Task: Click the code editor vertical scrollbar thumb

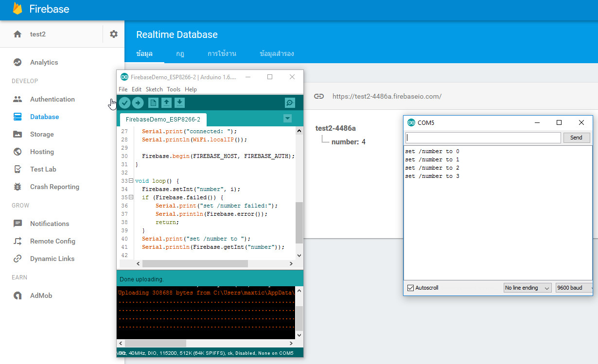Action: click(299, 223)
